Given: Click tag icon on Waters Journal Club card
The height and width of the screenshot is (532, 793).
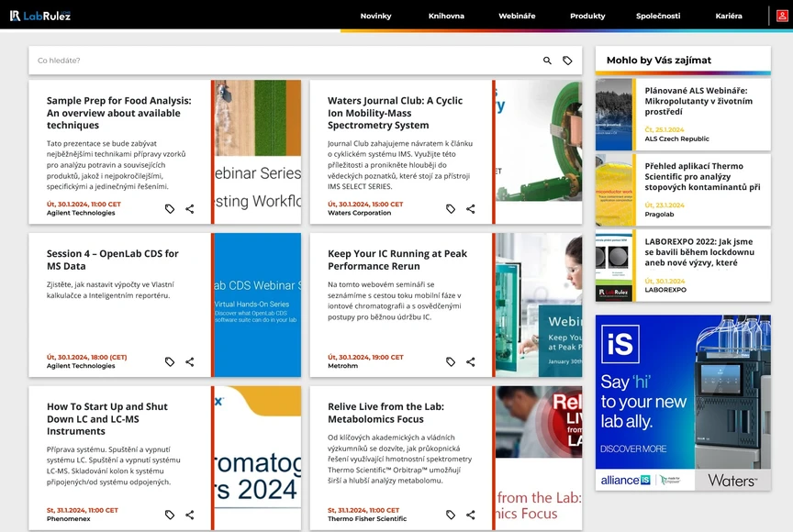Looking at the screenshot, I should pyautogui.click(x=451, y=208).
